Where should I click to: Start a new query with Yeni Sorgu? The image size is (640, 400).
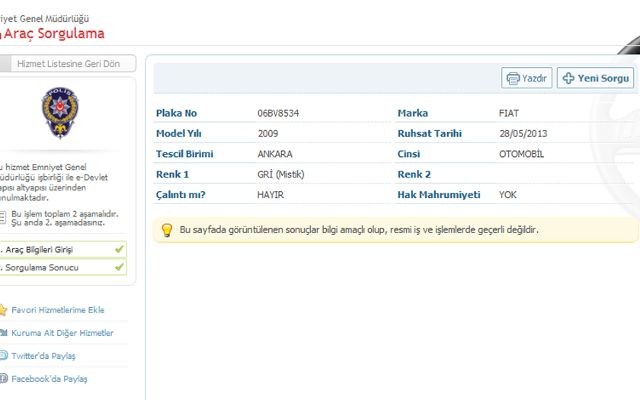point(595,78)
